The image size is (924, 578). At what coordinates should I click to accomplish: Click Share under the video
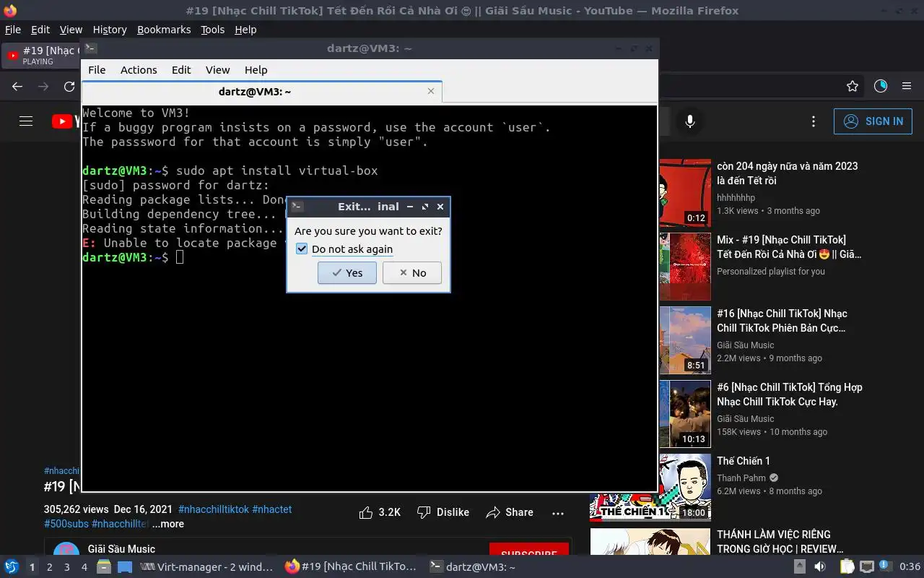pos(510,512)
